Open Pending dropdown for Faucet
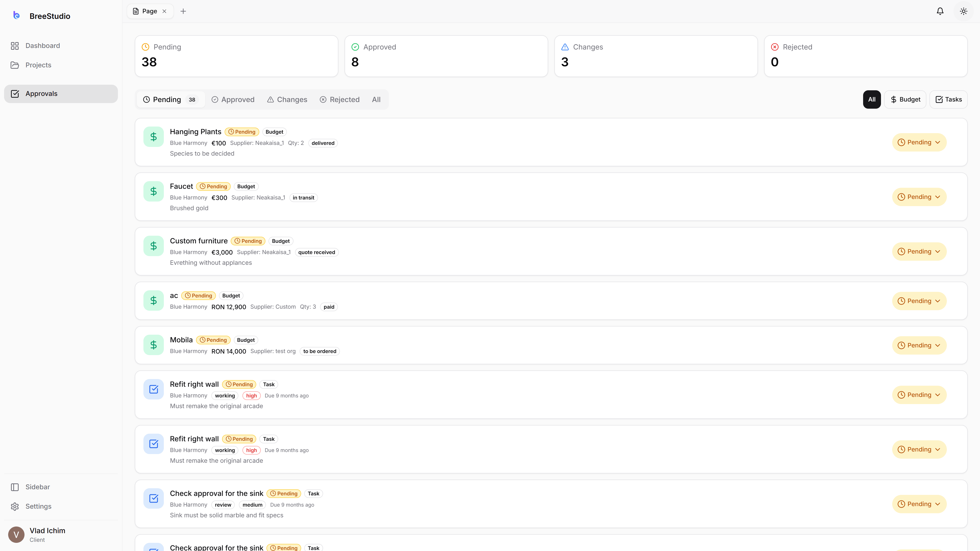Screen dimensions: 980x551 [x=919, y=197]
